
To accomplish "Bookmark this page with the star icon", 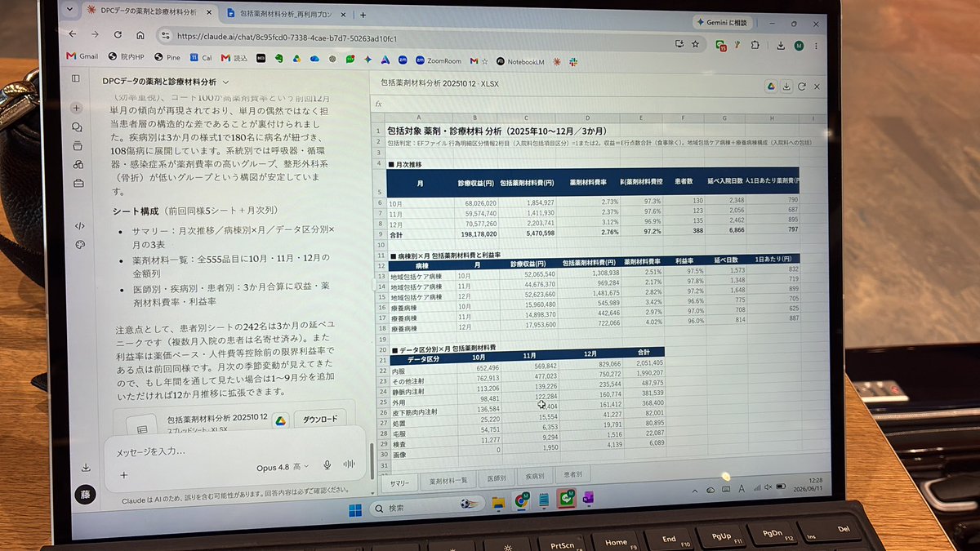I will click(x=695, y=44).
